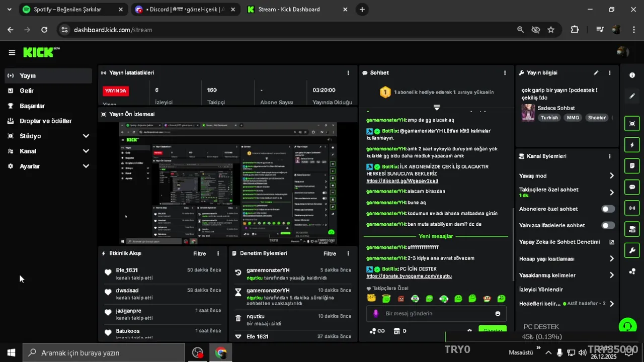Image resolution: width=644 pixels, height=362 pixels.
Task: Select Başarılar in the left sidebar
Action: click(48, 106)
